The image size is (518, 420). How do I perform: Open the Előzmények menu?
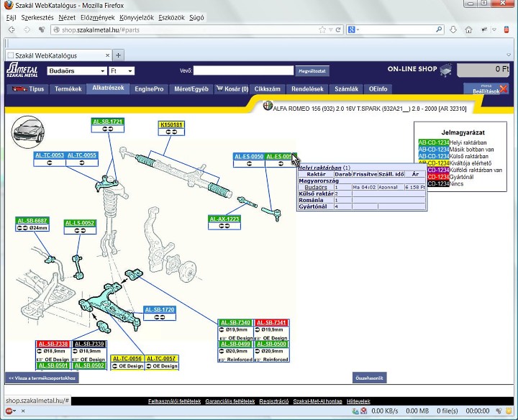97,17
